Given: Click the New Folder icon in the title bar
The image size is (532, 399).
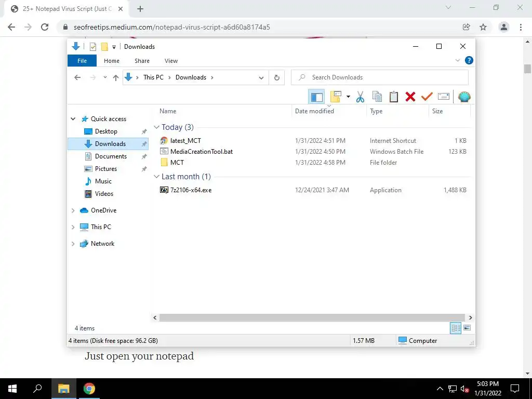Looking at the screenshot, I should point(104,46).
